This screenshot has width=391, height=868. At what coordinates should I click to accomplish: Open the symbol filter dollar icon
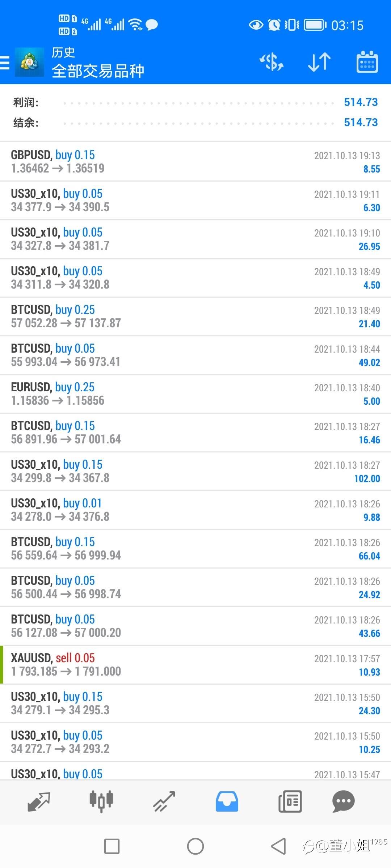point(272,62)
